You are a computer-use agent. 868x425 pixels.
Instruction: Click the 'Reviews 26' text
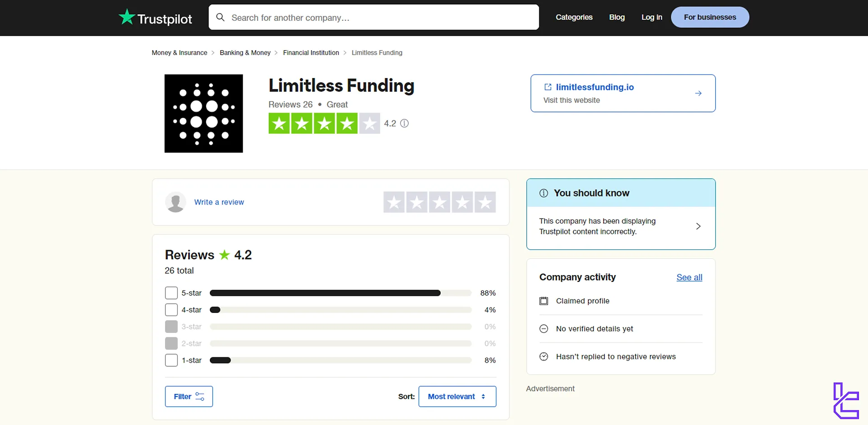[x=290, y=104]
